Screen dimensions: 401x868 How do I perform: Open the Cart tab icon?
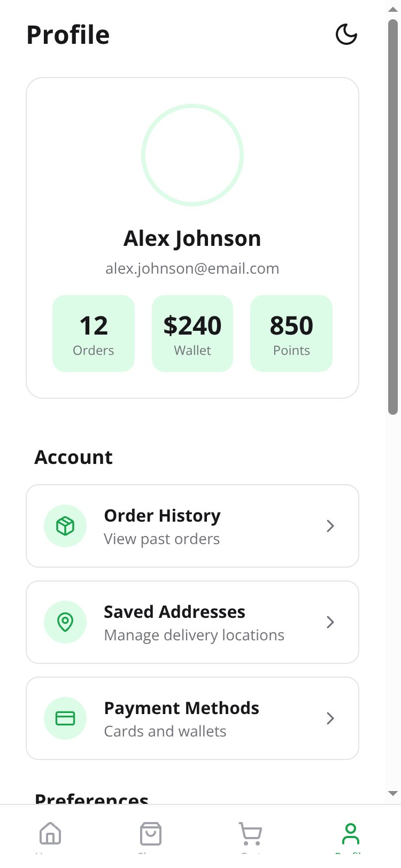(250, 834)
